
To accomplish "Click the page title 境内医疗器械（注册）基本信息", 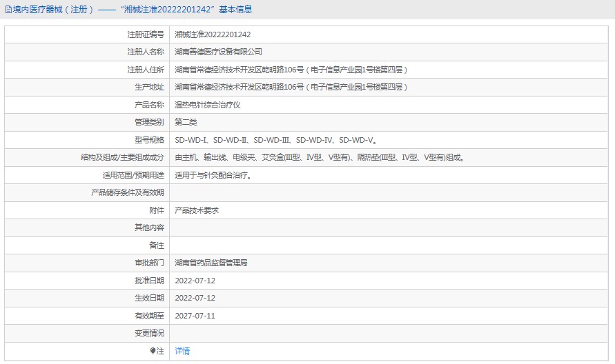I will pyautogui.click(x=132, y=10).
